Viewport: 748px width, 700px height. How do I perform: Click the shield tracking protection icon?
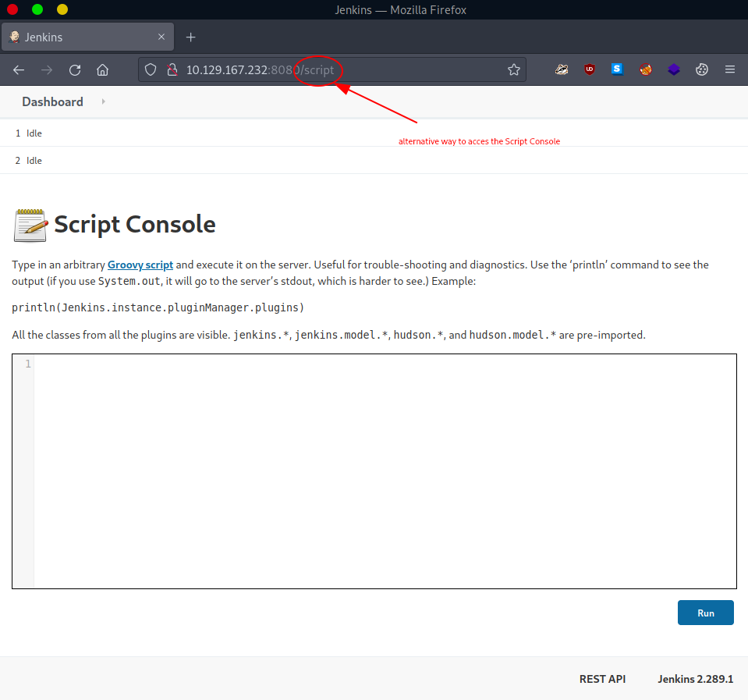click(x=150, y=69)
